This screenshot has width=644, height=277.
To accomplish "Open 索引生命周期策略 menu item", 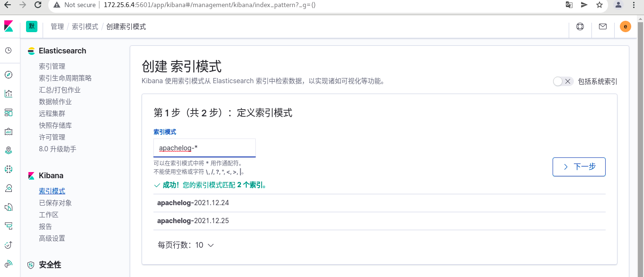I will [65, 78].
